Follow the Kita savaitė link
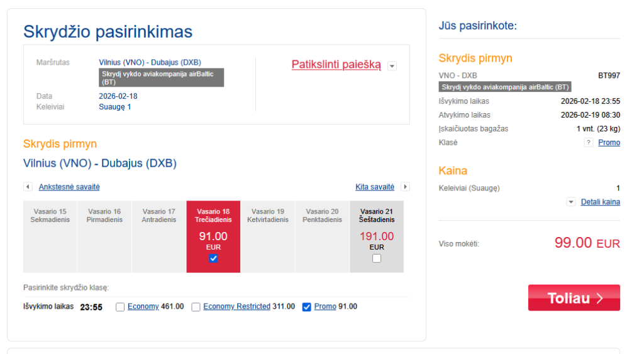Screen dimensions: 644x354 click(x=375, y=187)
